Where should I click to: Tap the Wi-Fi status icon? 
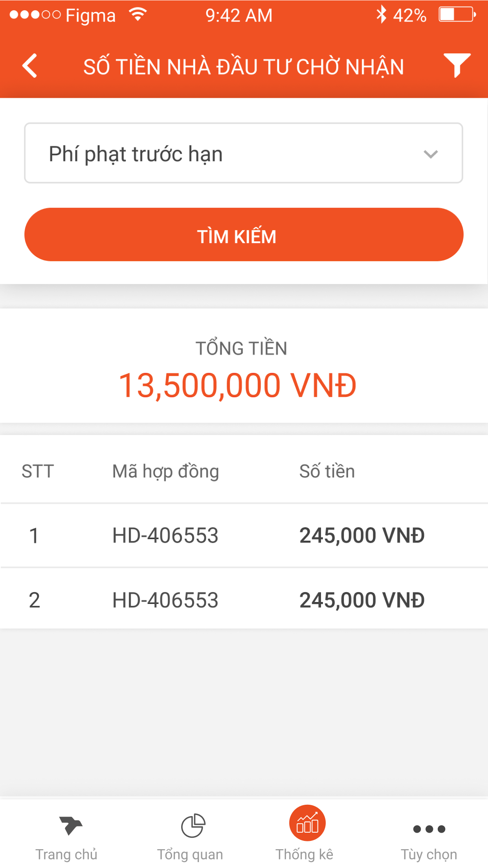(138, 15)
